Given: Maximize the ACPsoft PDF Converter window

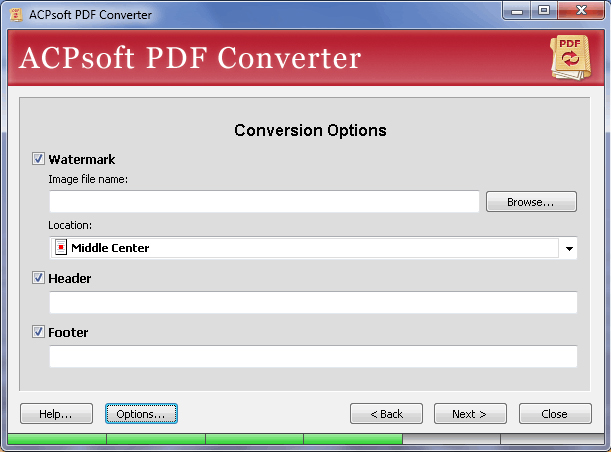Looking at the screenshot, I should [x=544, y=11].
